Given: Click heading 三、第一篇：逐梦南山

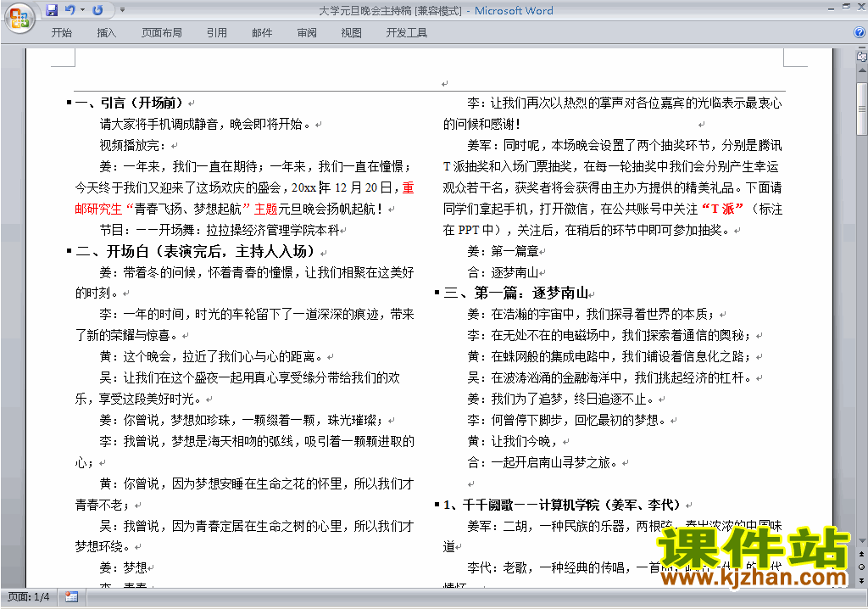Looking at the screenshot, I should (x=516, y=293).
